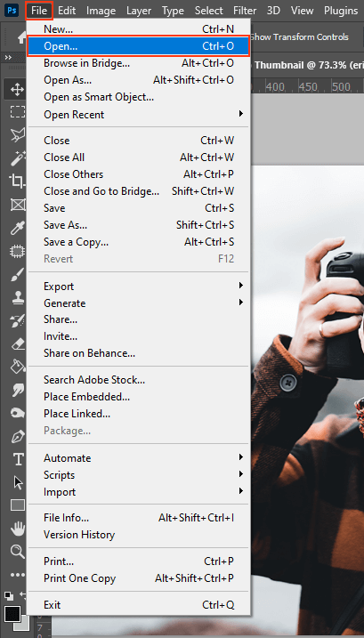Select the Smudge tool

pos(18,391)
